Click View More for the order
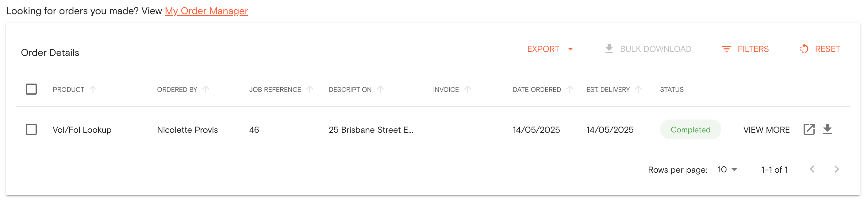 coord(766,130)
